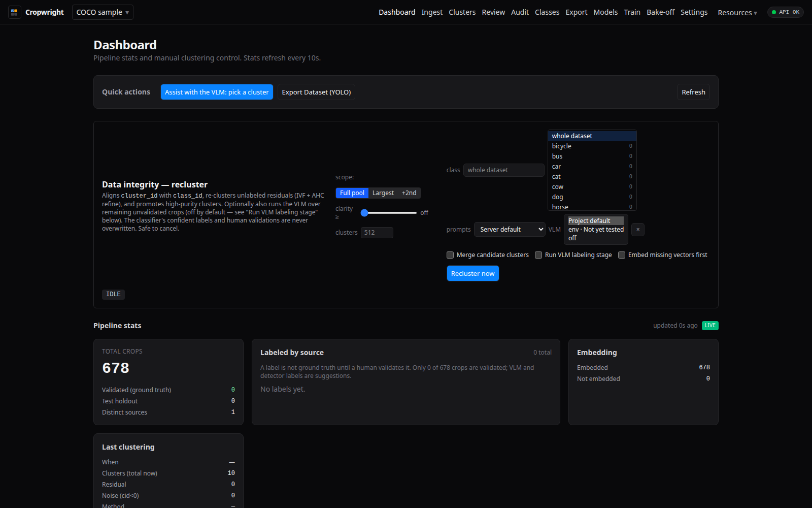Open the COCO sample project dropdown

(x=103, y=12)
